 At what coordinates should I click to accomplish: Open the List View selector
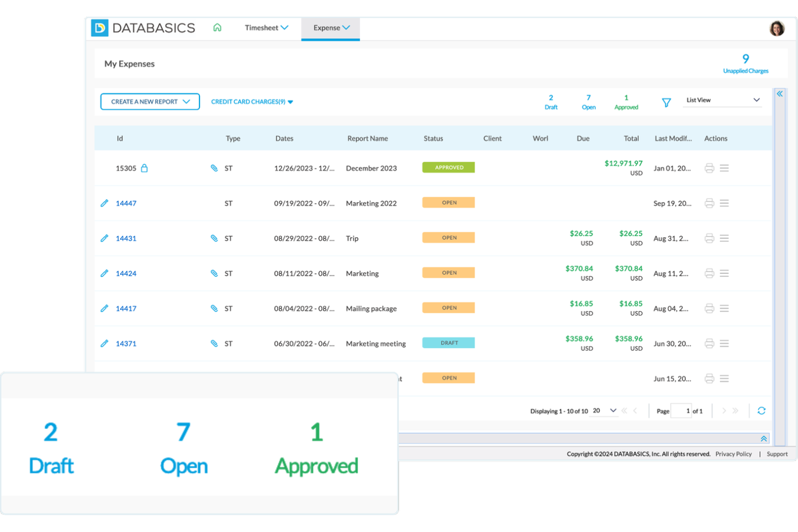(722, 100)
